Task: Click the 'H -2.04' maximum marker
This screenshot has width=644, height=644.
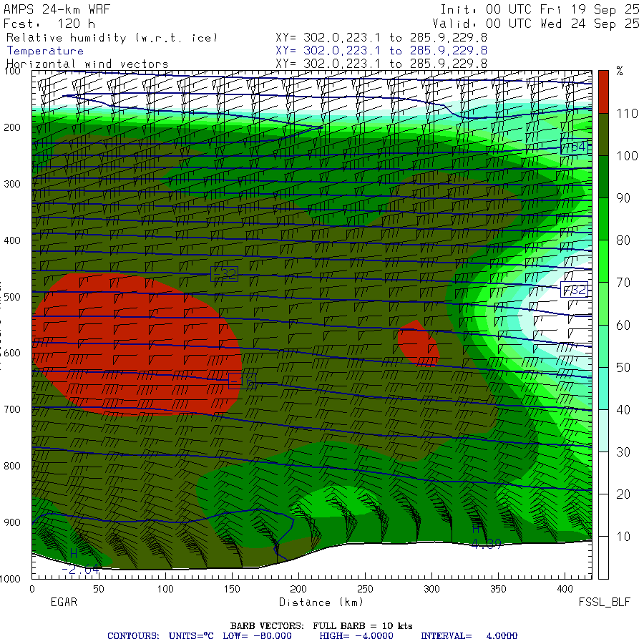Action: point(80,562)
